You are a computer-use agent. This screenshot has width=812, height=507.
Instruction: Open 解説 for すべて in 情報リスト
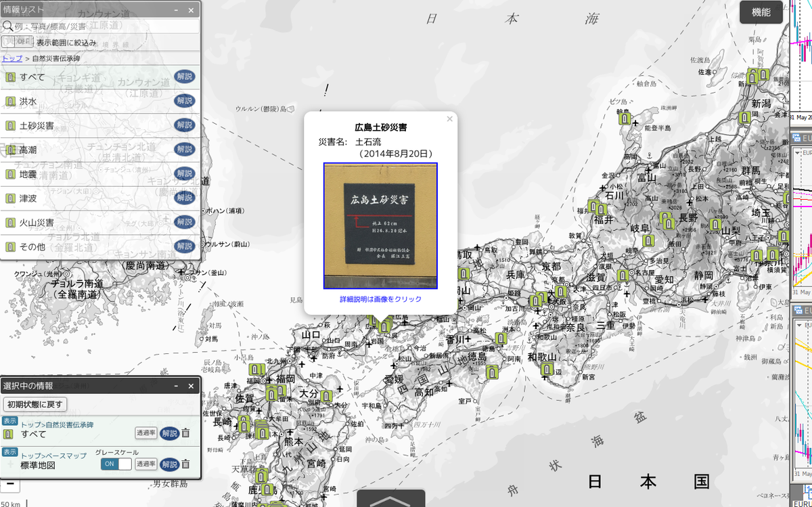click(x=184, y=76)
